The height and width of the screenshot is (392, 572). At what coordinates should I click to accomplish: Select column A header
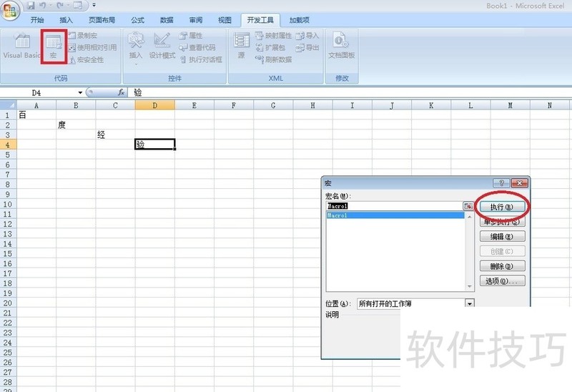click(x=36, y=105)
